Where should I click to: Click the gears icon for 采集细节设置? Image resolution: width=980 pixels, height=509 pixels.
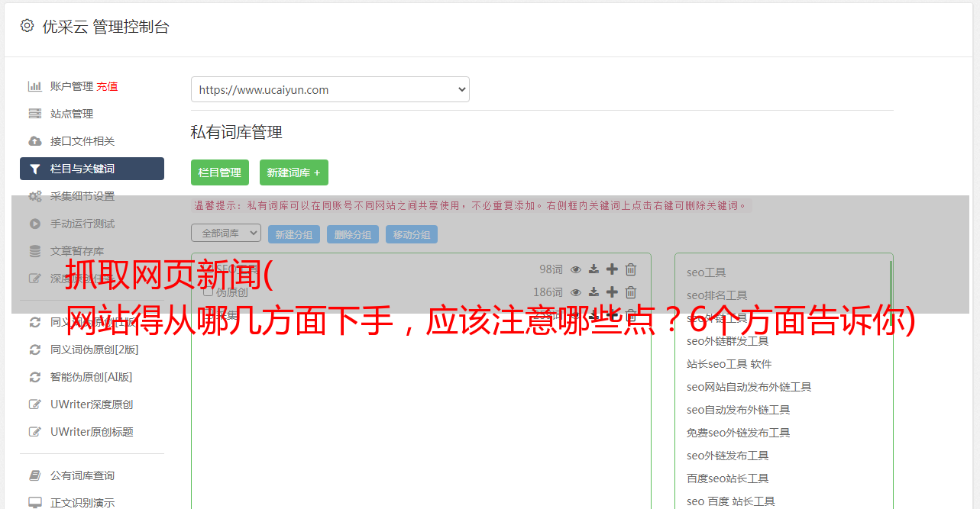(35, 196)
